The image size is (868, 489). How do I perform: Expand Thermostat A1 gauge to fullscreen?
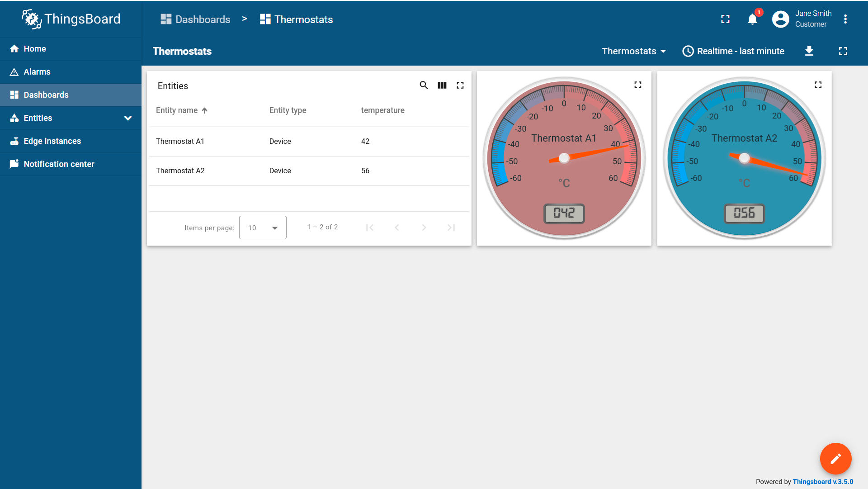[x=638, y=85]
